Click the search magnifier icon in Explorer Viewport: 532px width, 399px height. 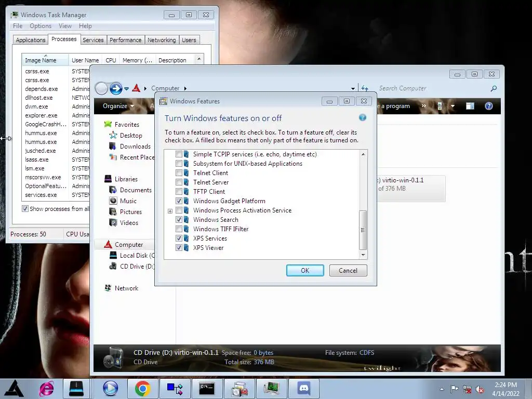494,88
